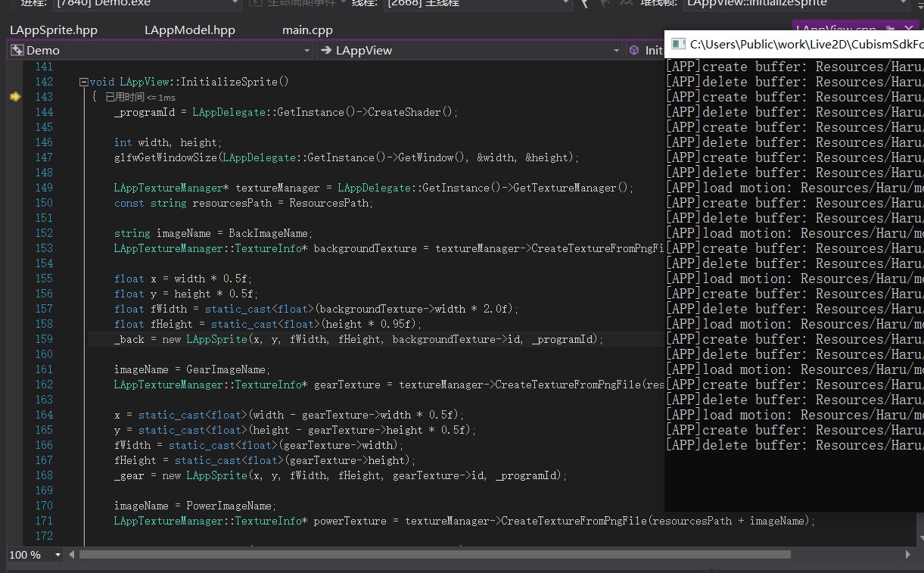Collapse the InitializeSprite function at line 142
The image size is (924, 573).
pos(83,82)
